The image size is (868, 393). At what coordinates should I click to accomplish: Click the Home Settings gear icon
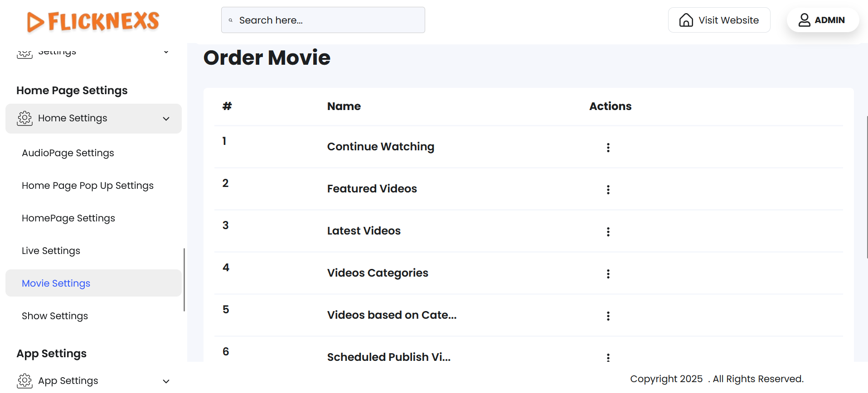[25, 118]
